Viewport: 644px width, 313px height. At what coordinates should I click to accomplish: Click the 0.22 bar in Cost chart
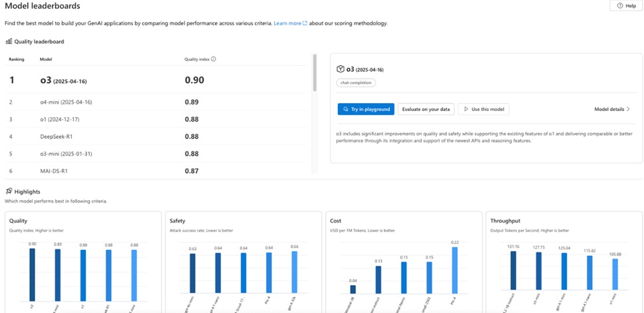click(455, 270)
